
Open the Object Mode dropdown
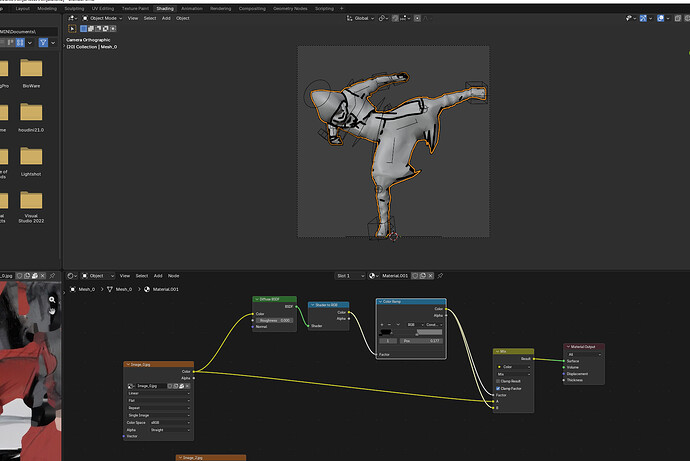[103, 18]
